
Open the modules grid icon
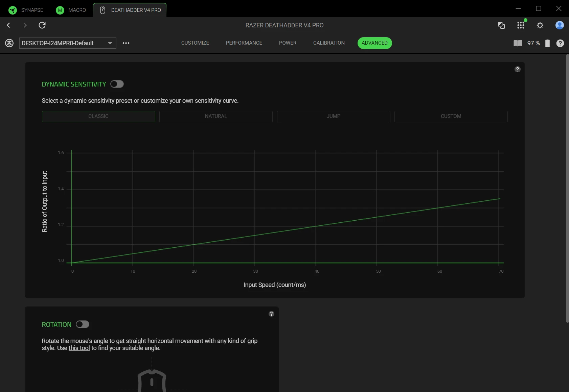pos(521,25)
